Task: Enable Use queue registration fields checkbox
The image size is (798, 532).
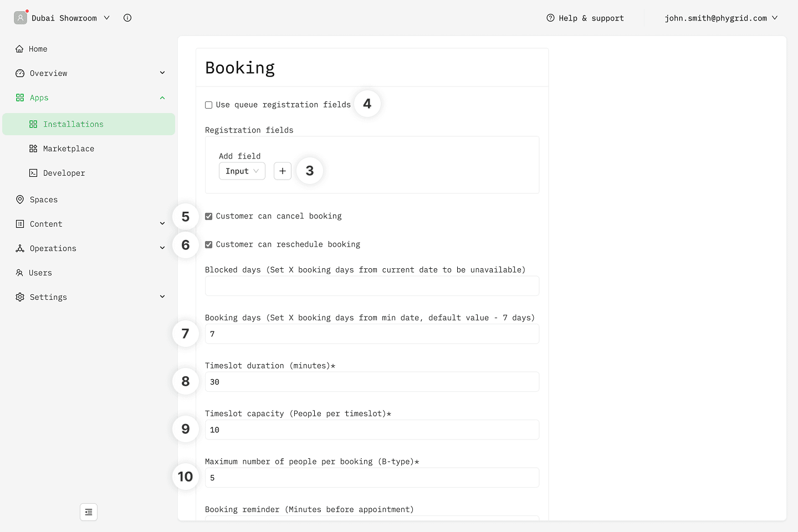Action: [209, 105]
